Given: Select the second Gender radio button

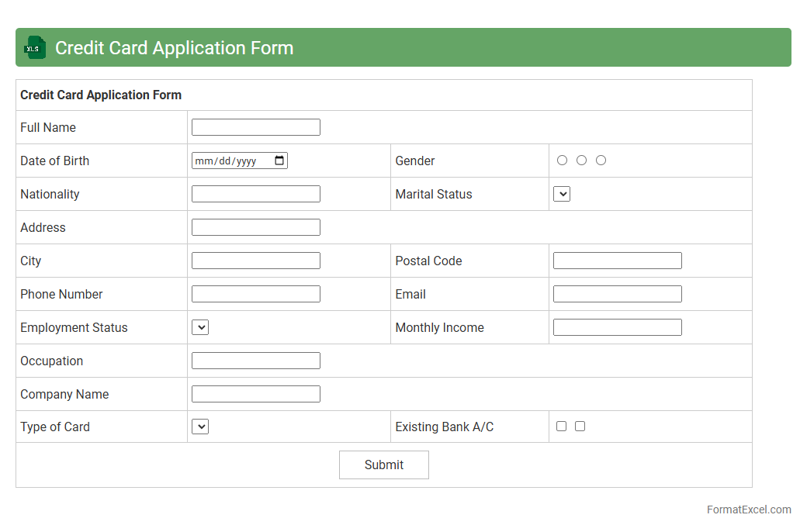Looking at the screenshot, I should (581, 161).
